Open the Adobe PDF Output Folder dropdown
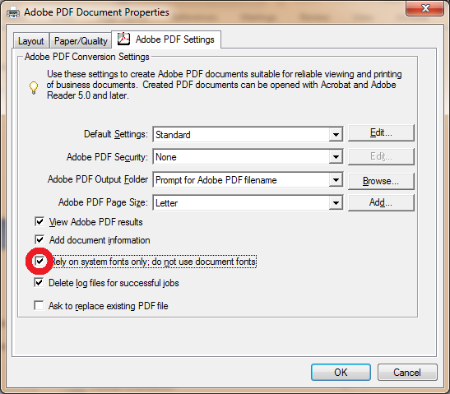The width and height of the screenshot is (450, 394). tap(336, 180)
